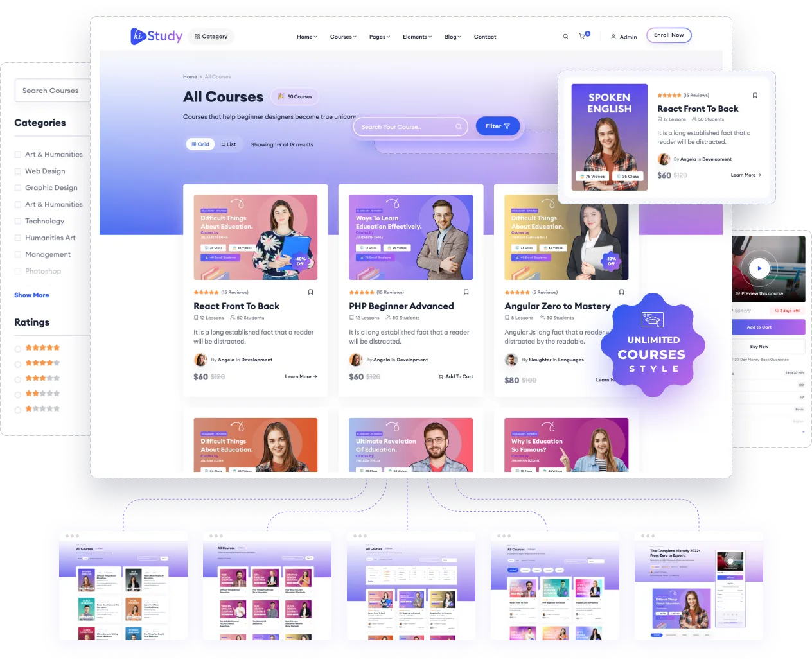Click the HiStudy logo
Viewport: 812px width, 662px height.
tap(156, 36)
